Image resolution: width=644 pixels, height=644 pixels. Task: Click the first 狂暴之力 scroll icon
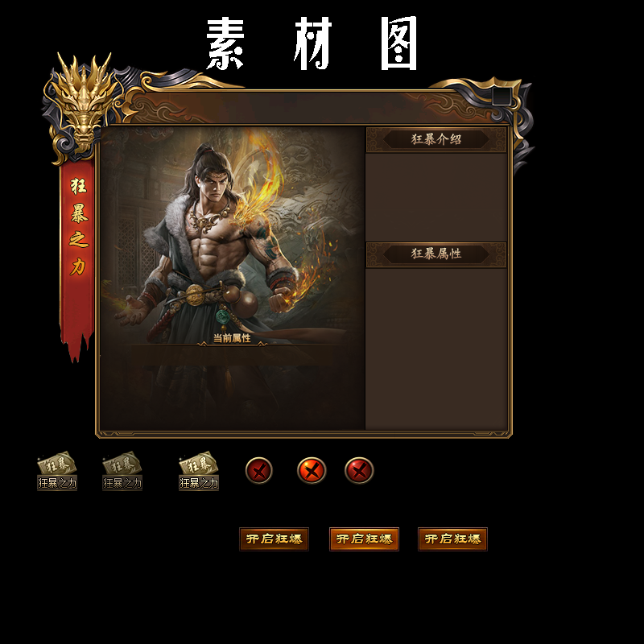(57, 471)
